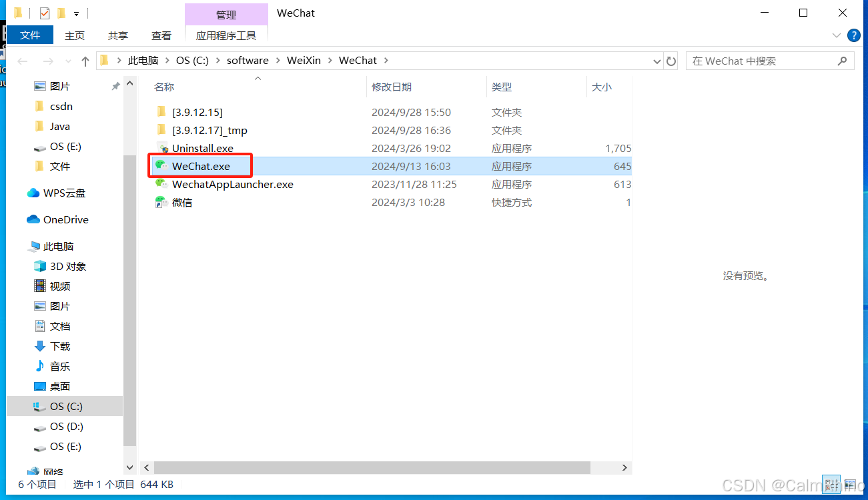Click the file list horizontal scrollbar thumb
Screen dimensions: 868x500
tap(372, 467)
